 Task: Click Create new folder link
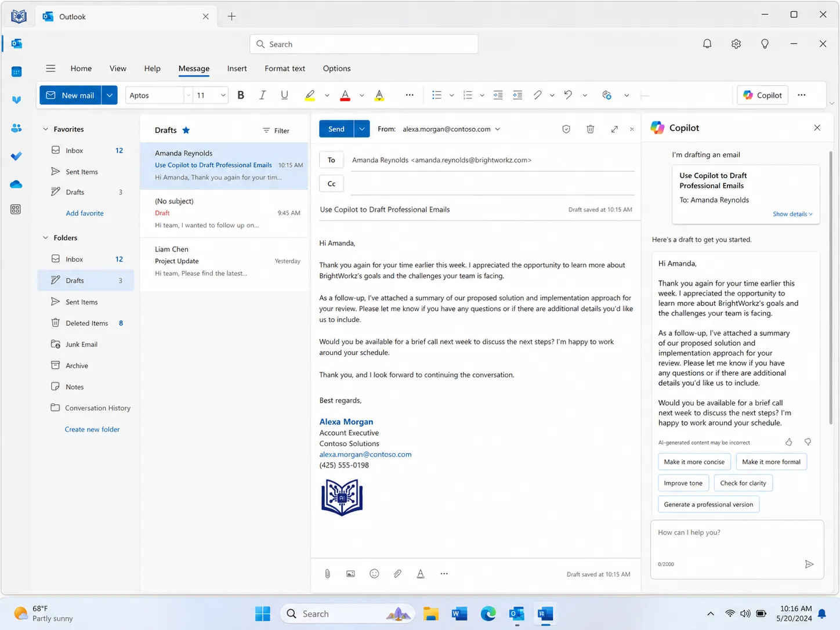[92, 430]
